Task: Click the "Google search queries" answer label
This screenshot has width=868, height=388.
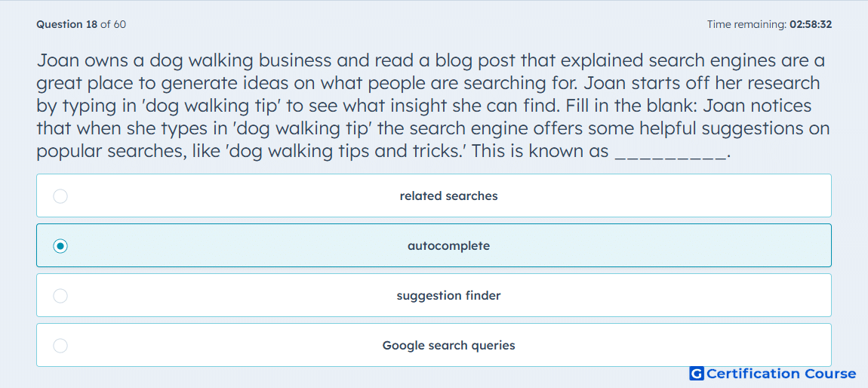Action: pos(448,346)
